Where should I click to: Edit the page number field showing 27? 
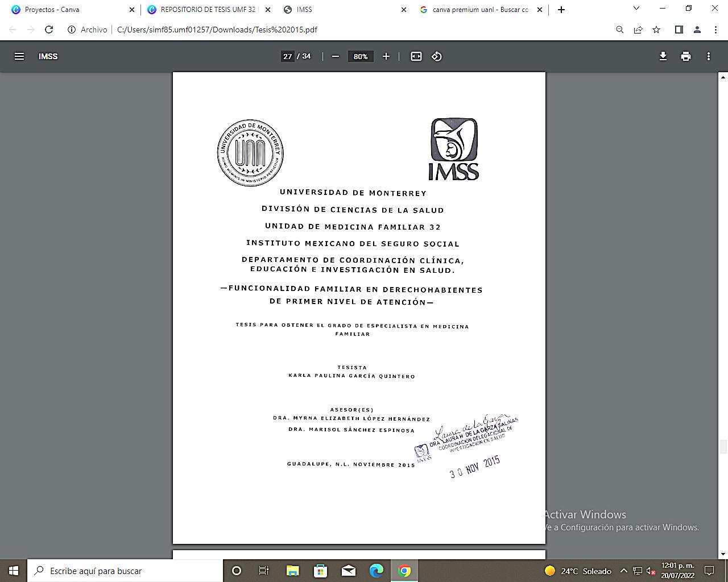[288, 56]
